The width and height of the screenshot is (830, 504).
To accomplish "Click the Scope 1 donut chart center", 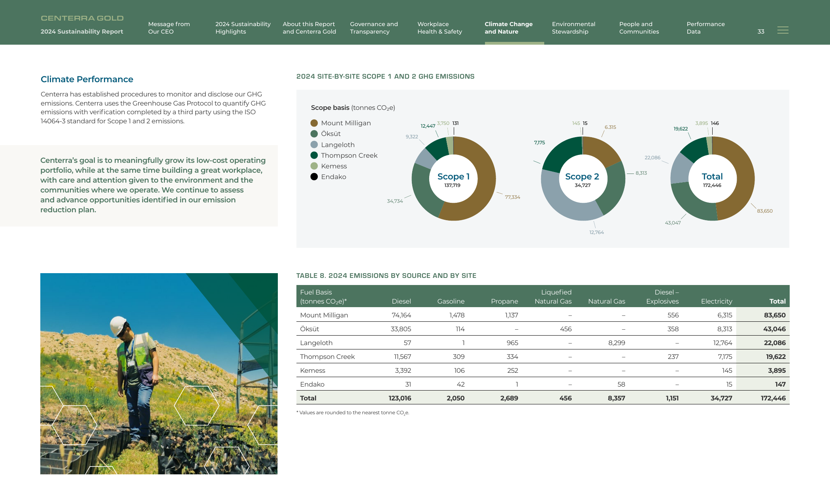I will pos(453,179).
